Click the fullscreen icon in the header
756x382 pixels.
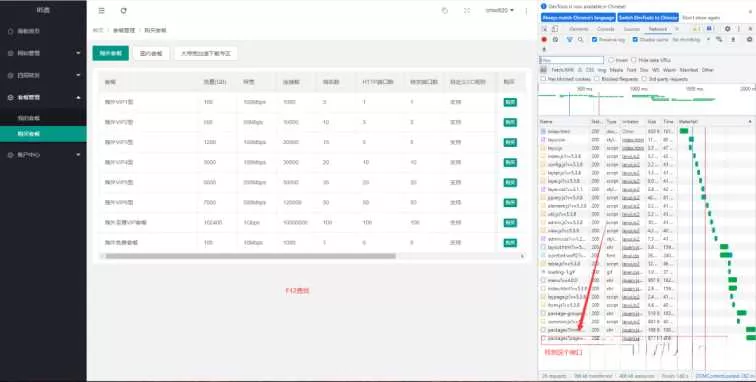coord(467,11)
